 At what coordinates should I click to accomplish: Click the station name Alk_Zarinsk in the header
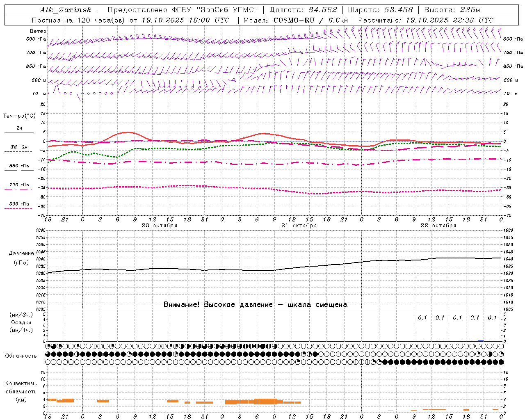click(66, 10)
